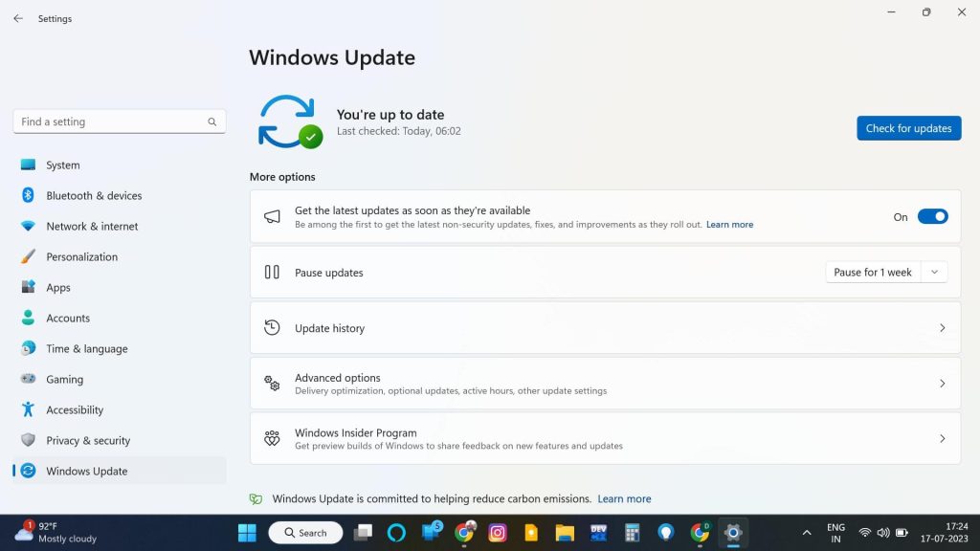Expand the Pause for 1 week dropdown
980x551 pixels.
(935, 273)
